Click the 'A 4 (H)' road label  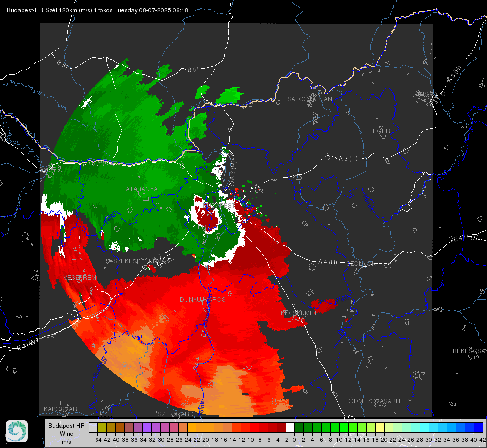328,262
